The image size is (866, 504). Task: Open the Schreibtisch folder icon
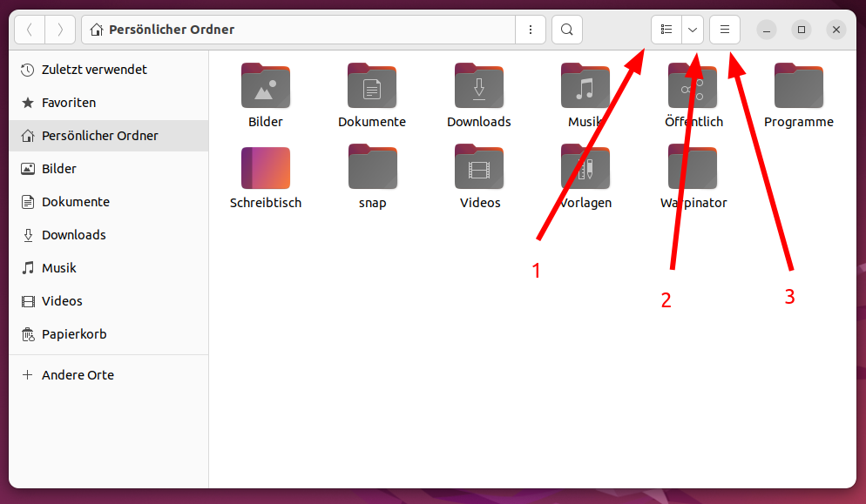[266, 168]
